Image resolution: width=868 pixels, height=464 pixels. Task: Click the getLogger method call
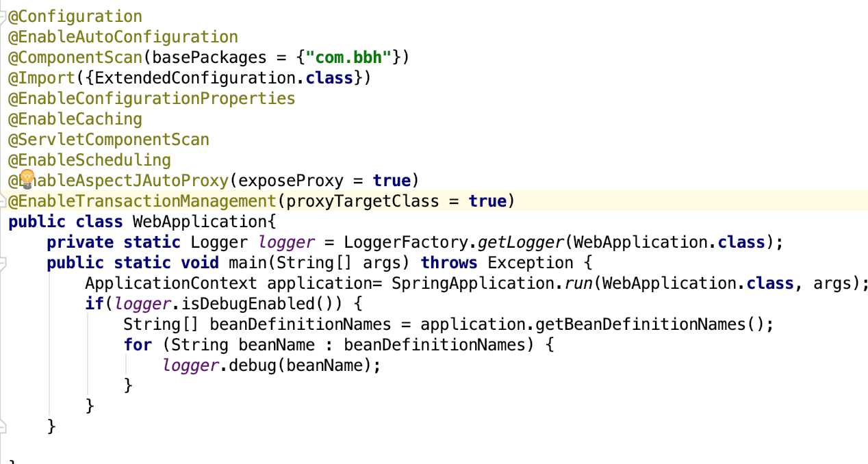(521, 242)
